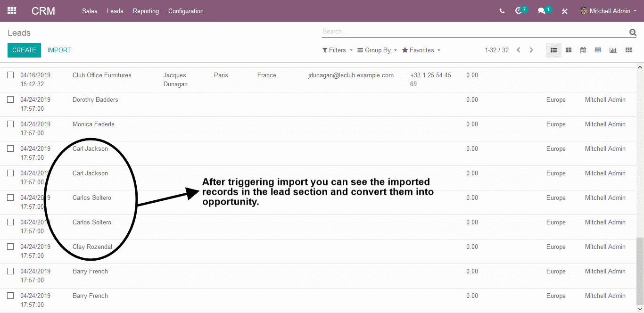This screenshot has height=313, width=644.
Task: Select the Club Office Furnitures lead checkbox
Action: tap(10, 75)
